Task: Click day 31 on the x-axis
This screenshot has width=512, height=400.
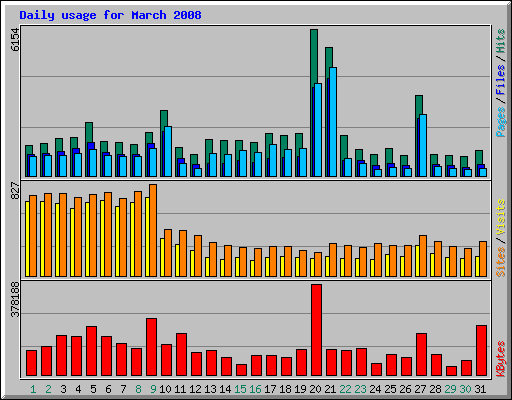Action: point(480,389)
